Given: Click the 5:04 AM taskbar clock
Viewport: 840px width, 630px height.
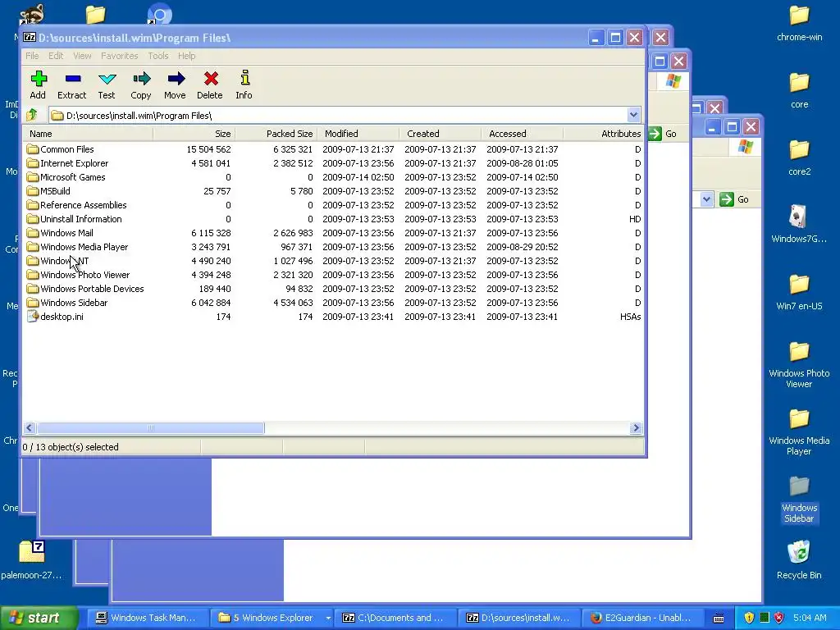Looking at the screenshot, I should pos(810,618).
